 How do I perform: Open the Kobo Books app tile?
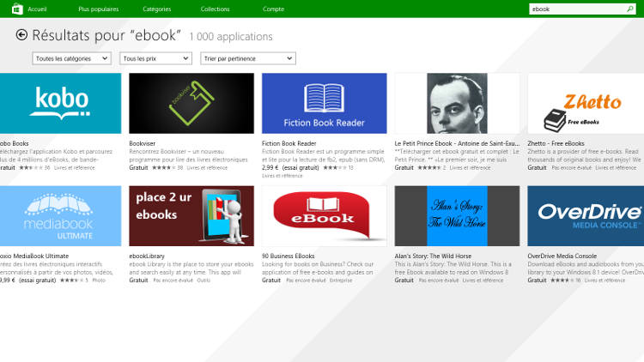click(x=60, y=103)
